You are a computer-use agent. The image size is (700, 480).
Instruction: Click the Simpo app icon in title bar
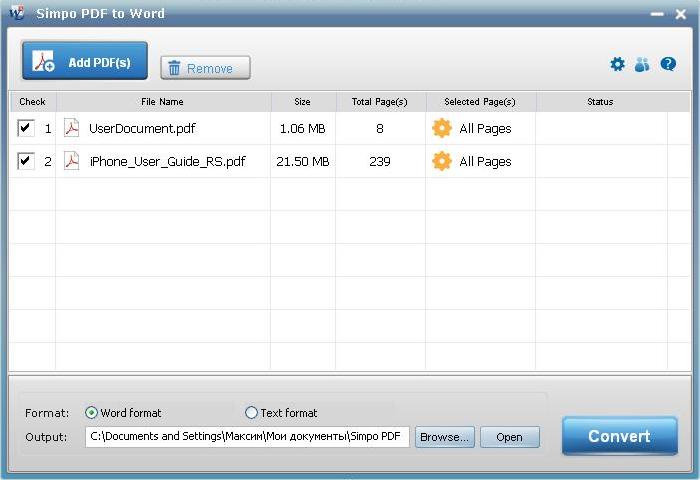pyautogui.click(x=16, y=14)
